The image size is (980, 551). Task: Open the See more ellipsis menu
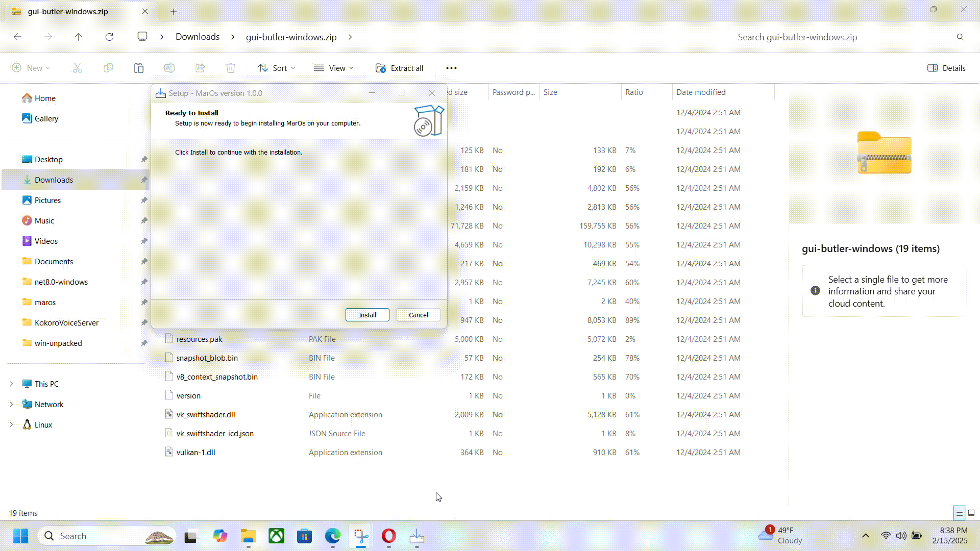451,68
